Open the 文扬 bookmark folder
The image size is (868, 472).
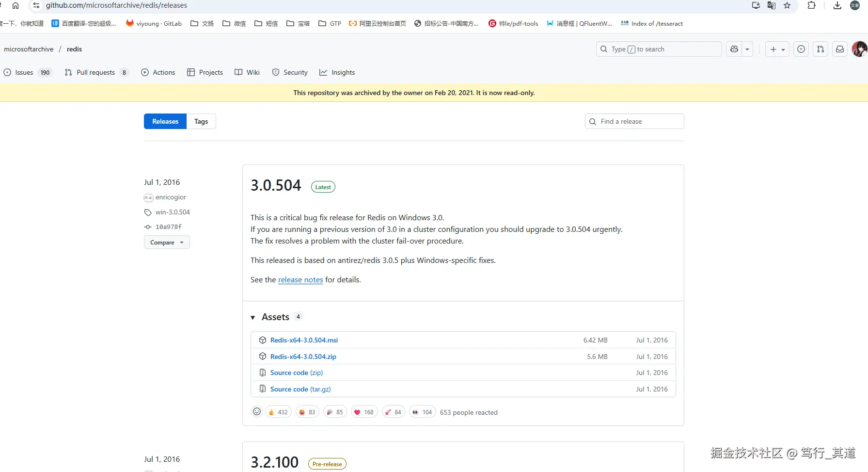(202, 23)
